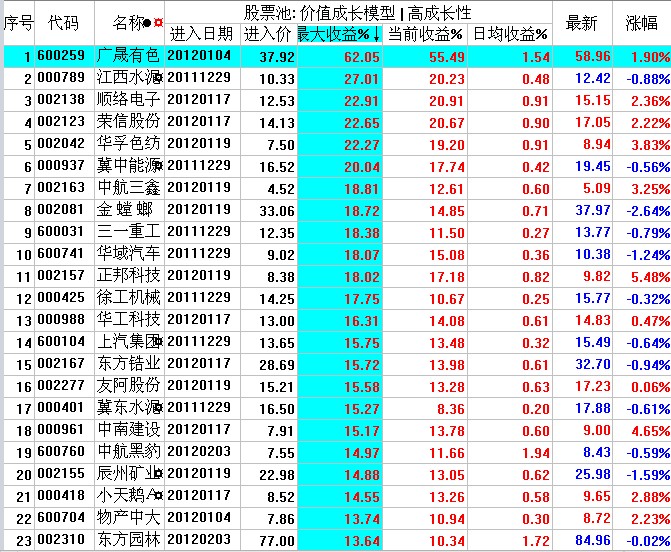Viewport: 671px width, 552px height.
Task: Click the 代码 column header
Action: pos(64,23)
